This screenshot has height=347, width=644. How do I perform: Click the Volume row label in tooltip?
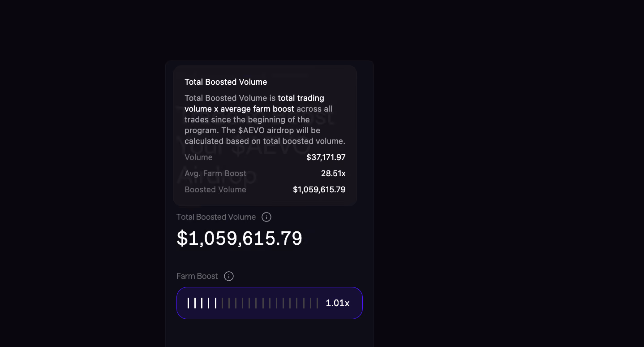(x=198, y=157)
